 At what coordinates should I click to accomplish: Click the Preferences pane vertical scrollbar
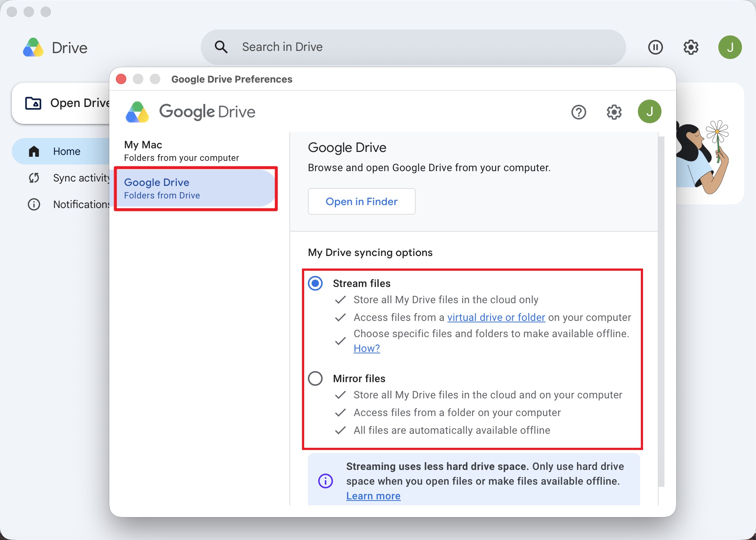tap(661, 312)
